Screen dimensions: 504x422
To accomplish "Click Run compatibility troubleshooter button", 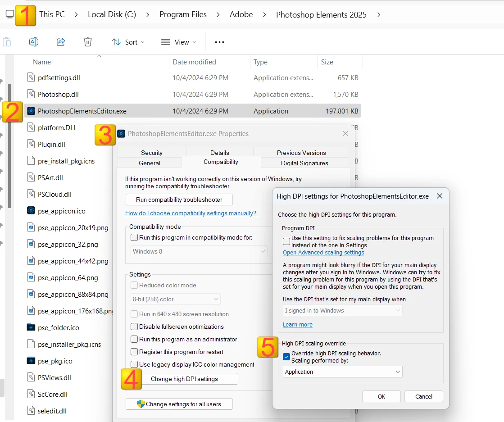I will pos(179,200).
